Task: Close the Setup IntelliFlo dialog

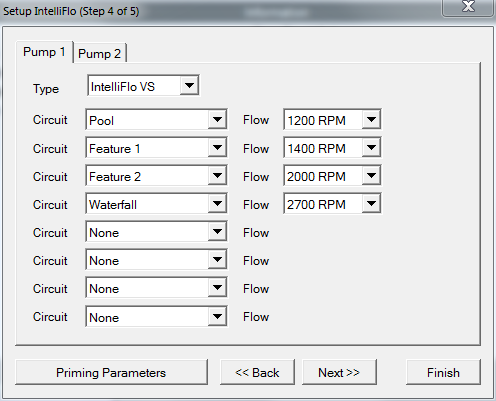Action: tap(468, 7)
